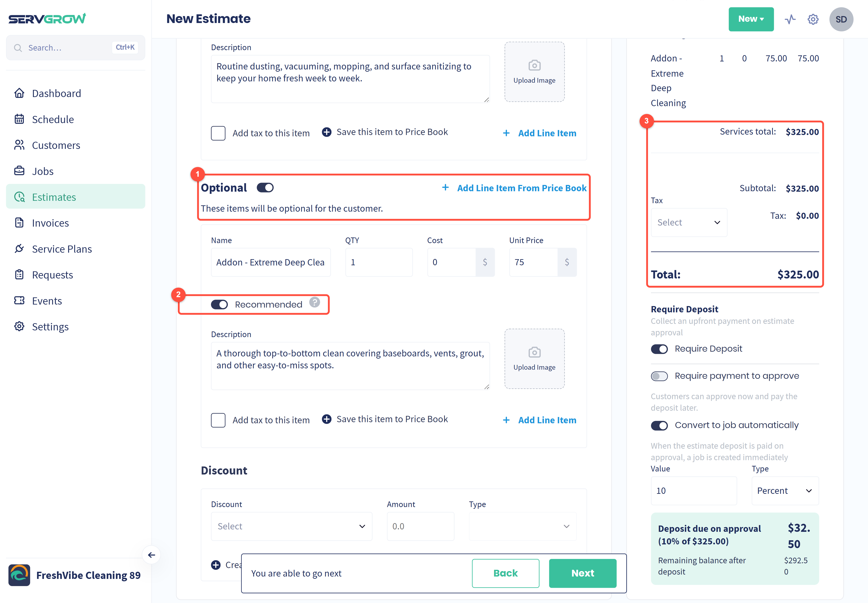Click FreshVibe Cleaning company logo icon

(19, 575)
